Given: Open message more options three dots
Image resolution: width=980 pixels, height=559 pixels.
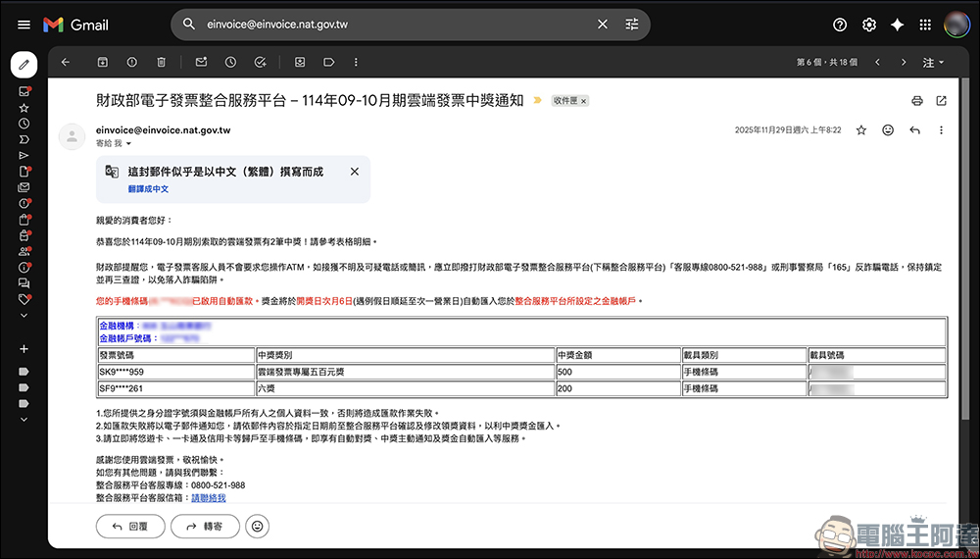Looking at the screenshot, I should pyautogui.click(x=941, y=130).
